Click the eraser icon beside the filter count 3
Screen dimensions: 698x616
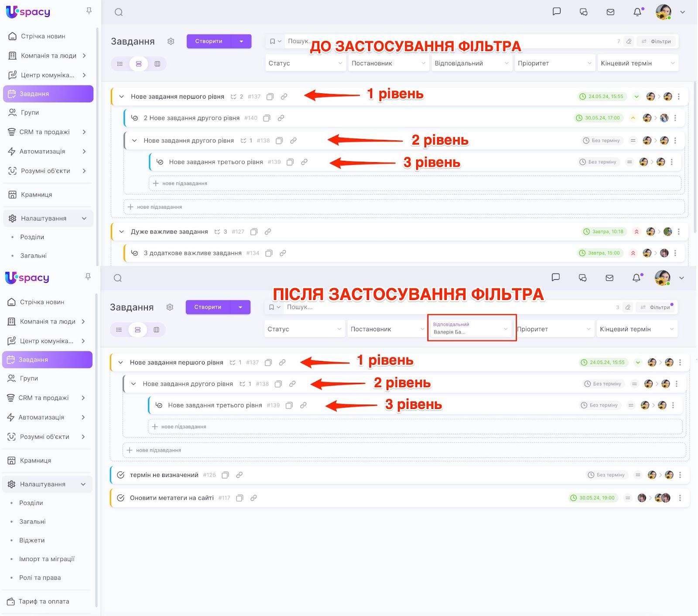tap(628, 307)
